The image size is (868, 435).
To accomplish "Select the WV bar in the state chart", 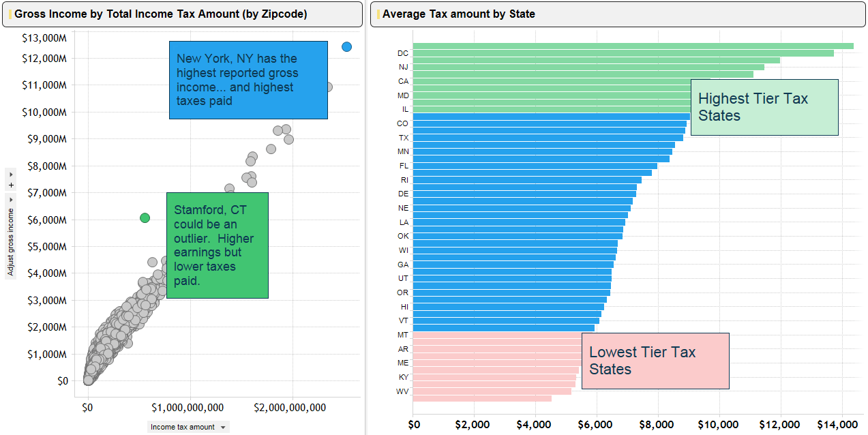I will click(x=492, y=391).
